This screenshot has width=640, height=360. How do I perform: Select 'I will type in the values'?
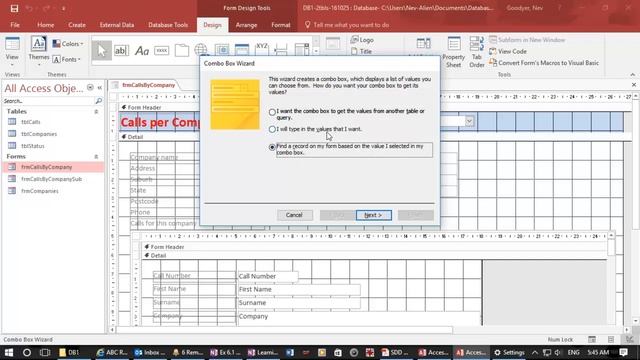(272, 129)
